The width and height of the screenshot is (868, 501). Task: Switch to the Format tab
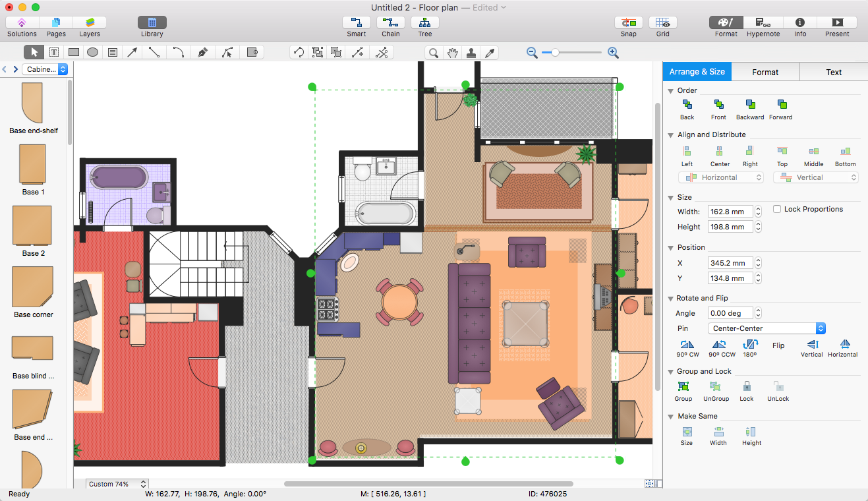tap(765, 72)
